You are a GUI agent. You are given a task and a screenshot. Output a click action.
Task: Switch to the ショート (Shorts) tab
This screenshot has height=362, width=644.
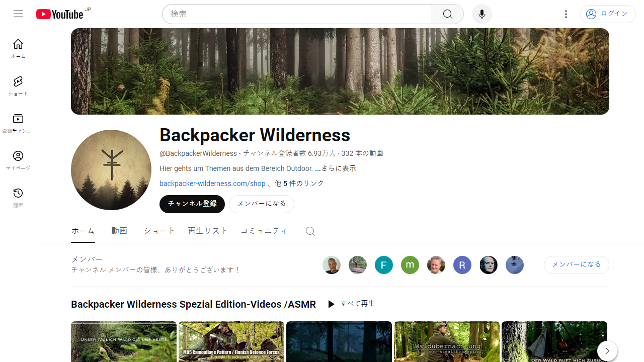tap(159, 231)
